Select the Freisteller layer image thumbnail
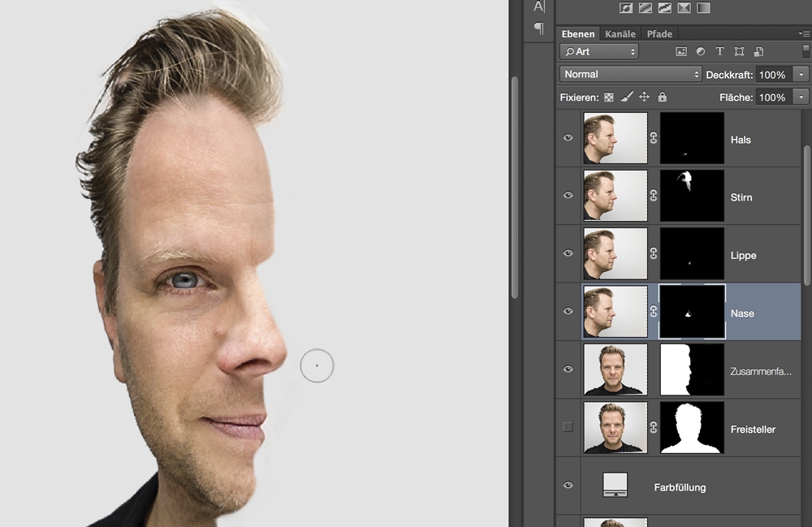This screenshot has height=527, width=812. [x=615, y=428]
